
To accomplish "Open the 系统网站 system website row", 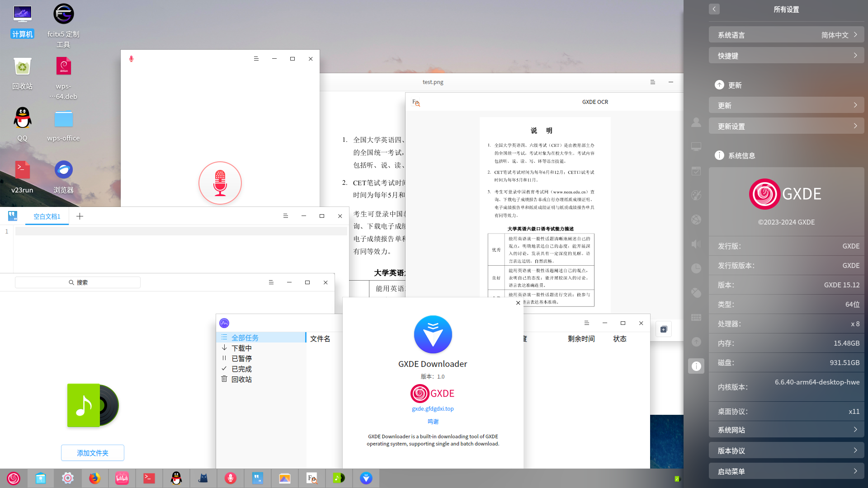I will pyautogui.click(x=787, y=430).
